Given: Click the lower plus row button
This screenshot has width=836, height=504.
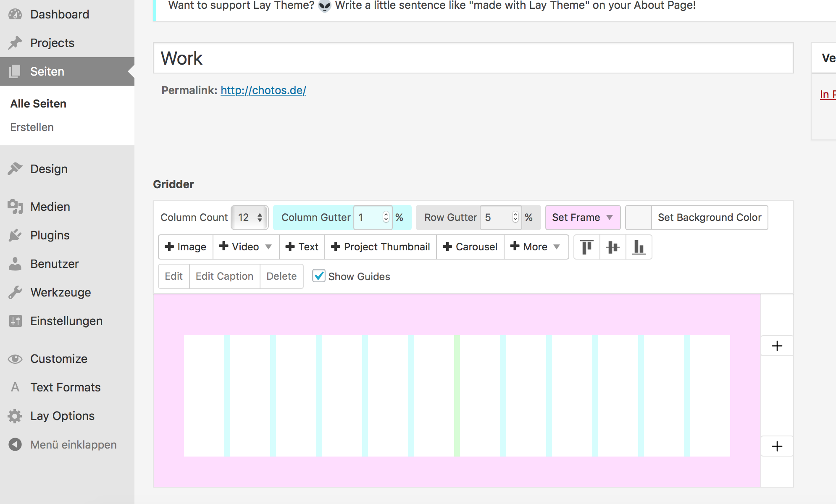Looking at the screenshot, I should pyautogui.click(x=777, y=446).
